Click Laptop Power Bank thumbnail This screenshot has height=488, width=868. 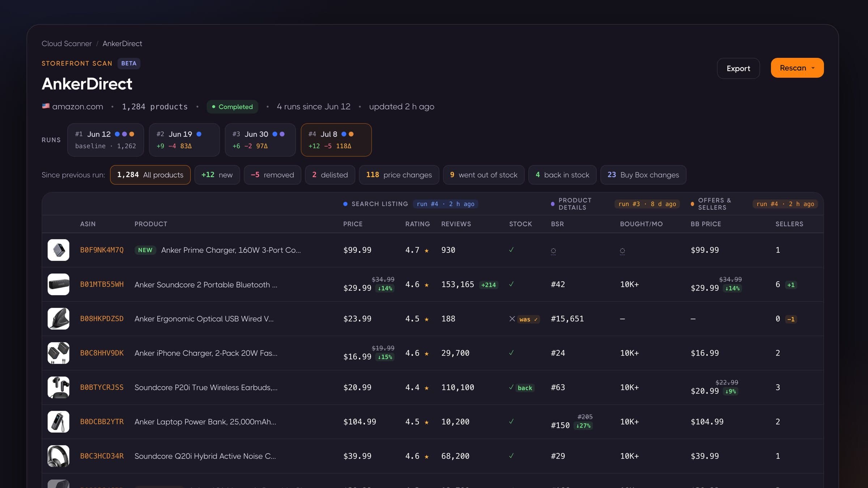(x=58, y=422)
